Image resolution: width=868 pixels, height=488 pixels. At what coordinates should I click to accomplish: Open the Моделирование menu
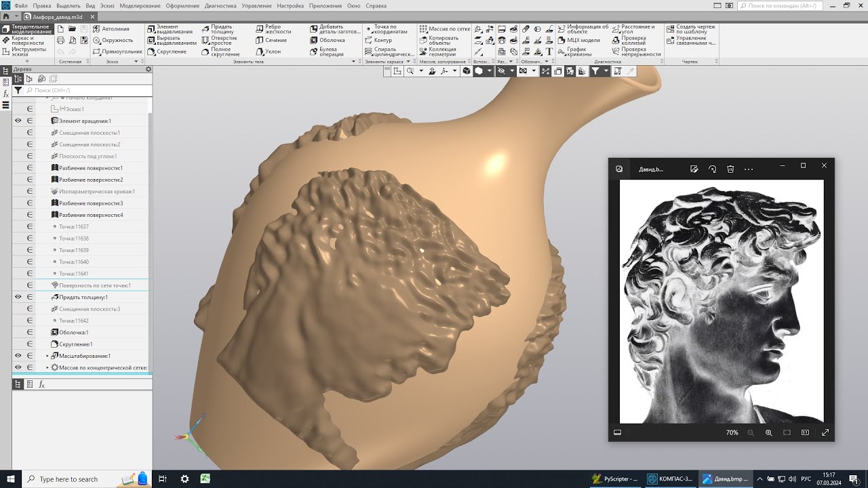pos(140,5)
